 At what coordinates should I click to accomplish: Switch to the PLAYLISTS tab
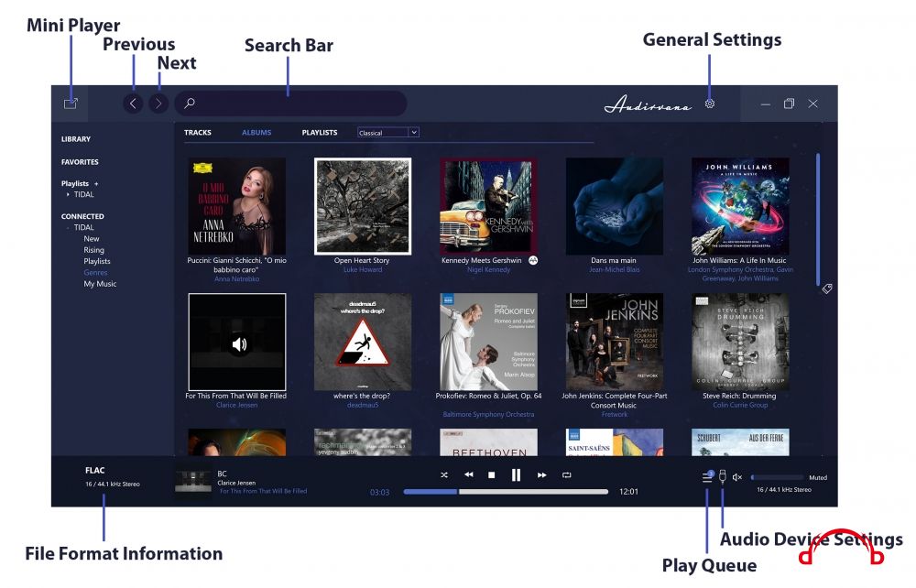[320, 133]
